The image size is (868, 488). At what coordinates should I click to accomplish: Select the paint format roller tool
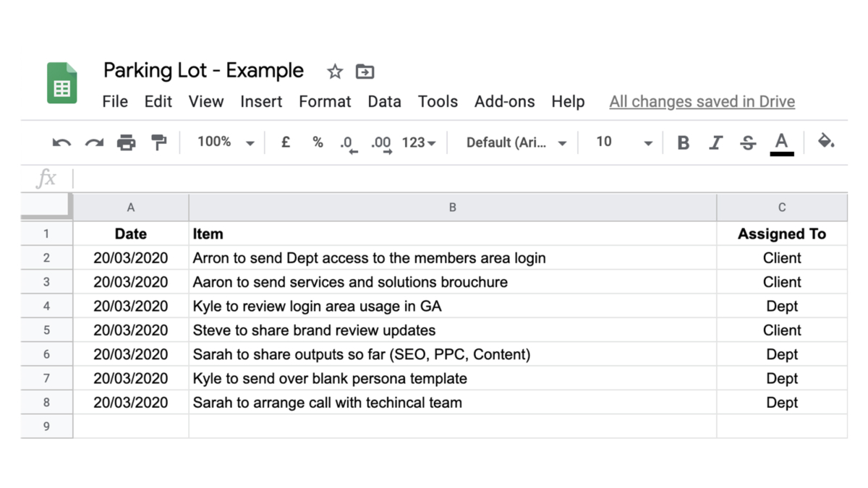(x=159, y=142)
